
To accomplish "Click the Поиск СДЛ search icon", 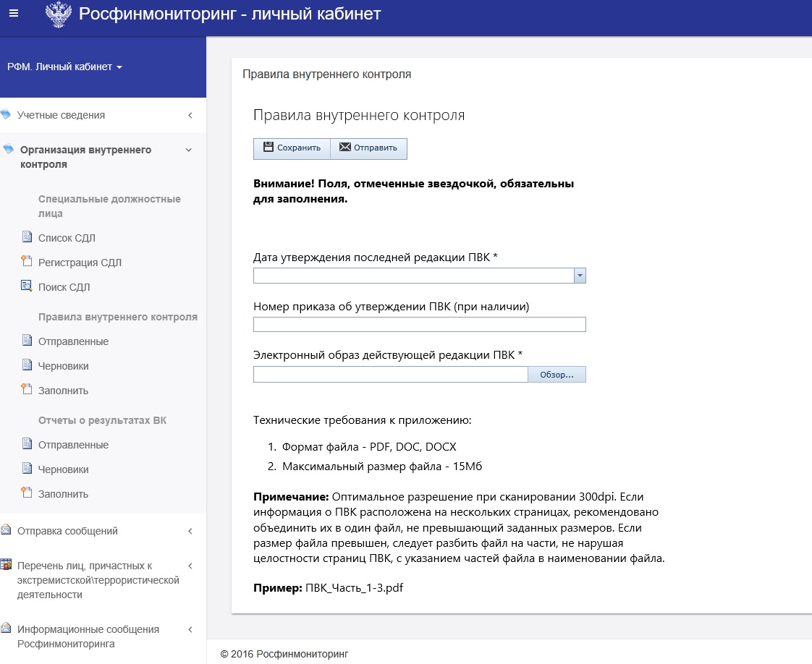I will click(26, 286).
